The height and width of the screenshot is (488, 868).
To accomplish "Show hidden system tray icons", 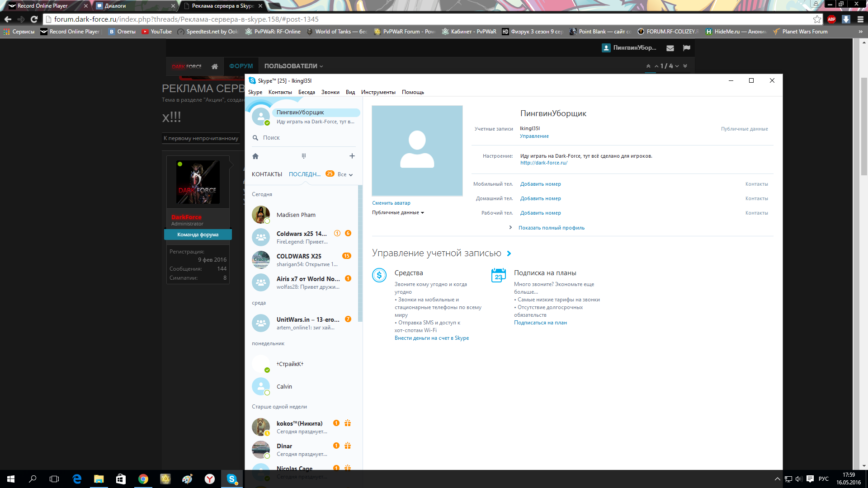I will pyautogui.click(x=778, y=479).
